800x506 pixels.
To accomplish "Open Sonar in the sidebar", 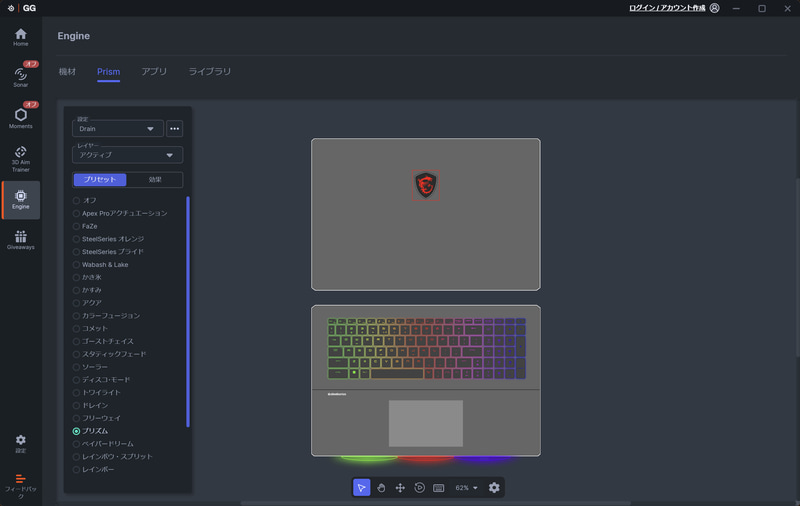I will click(x=20, y=77).
